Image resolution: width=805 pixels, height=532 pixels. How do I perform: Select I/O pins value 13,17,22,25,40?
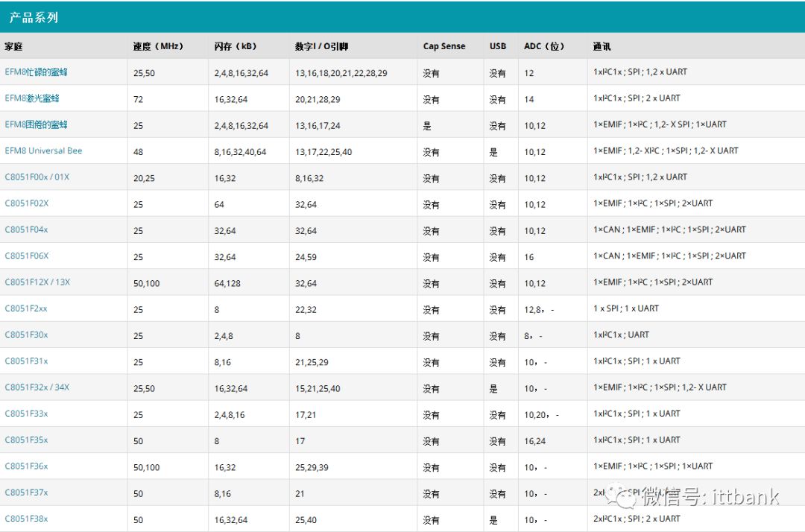pos(323,152)
